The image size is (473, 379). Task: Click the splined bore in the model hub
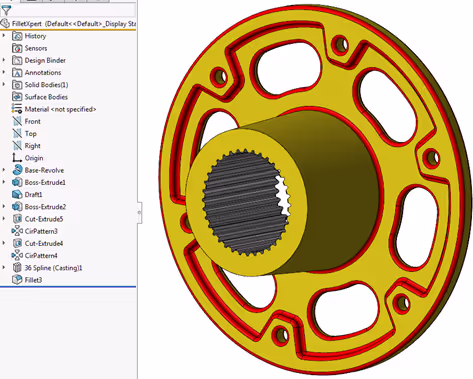(x=246, y=203)
